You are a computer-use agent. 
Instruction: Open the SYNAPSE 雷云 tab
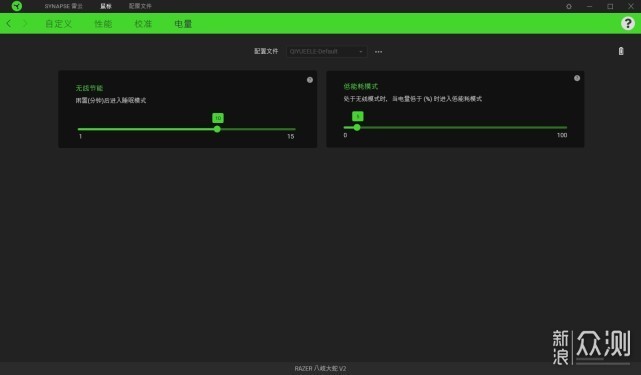click(x=63, y=6)
